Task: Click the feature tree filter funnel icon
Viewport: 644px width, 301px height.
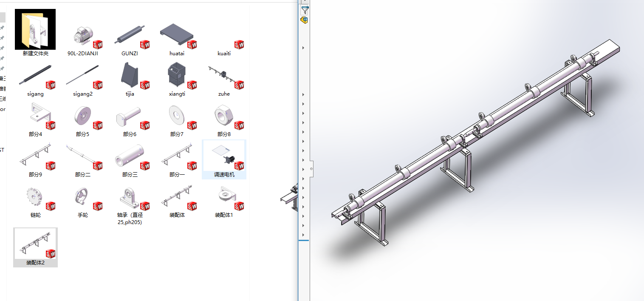Action: pyautogui.click(x=305, y=10)
